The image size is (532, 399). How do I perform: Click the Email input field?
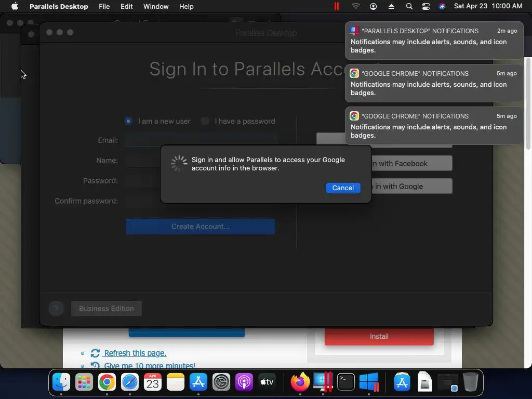[201, 140]
